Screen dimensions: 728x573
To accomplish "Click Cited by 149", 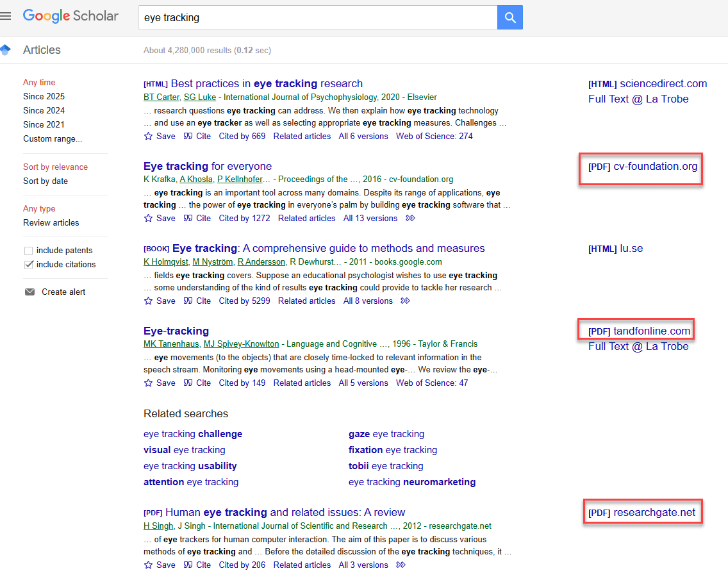I will coord(242,383).
